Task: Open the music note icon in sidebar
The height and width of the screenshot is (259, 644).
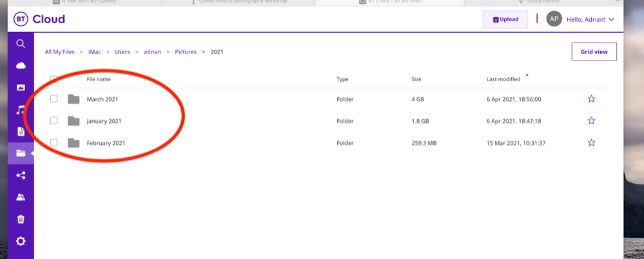Action: tap(21, 110)
